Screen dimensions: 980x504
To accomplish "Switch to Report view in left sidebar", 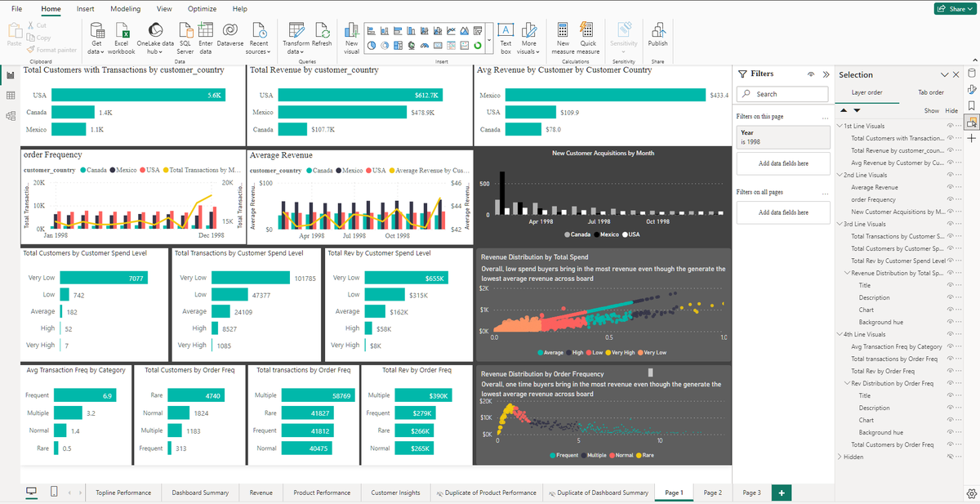I will point(11,75).
